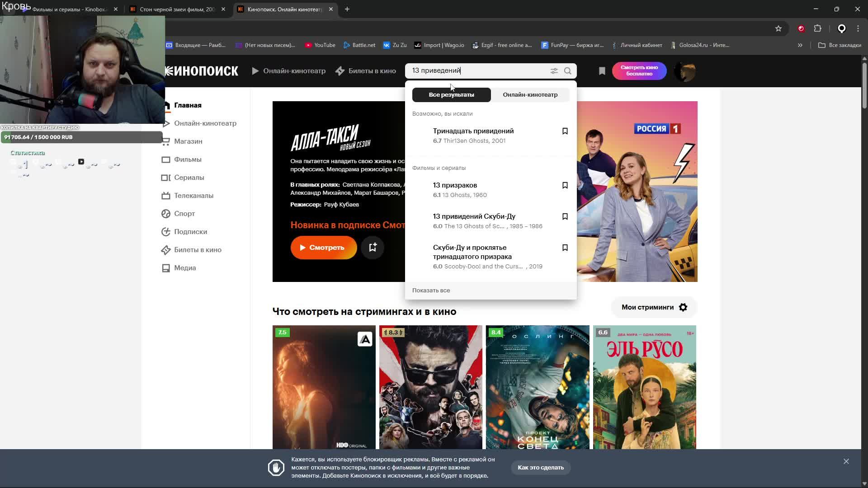Expand hidden bookmarks bar chevron

click(800, 45)
